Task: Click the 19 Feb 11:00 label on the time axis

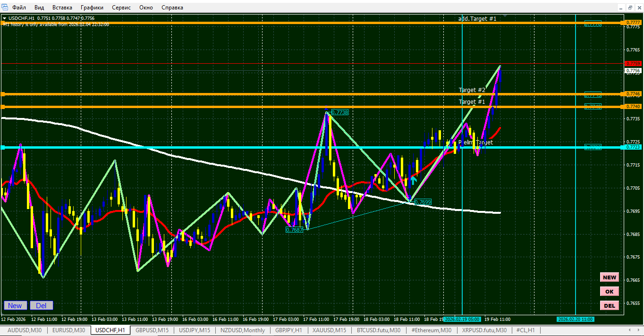Action: pyautogui.click(x=497, y=319)
